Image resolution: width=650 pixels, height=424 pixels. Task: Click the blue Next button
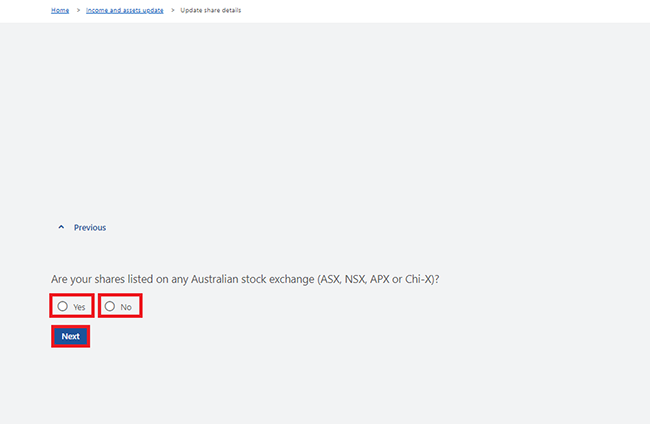(70, 336)
